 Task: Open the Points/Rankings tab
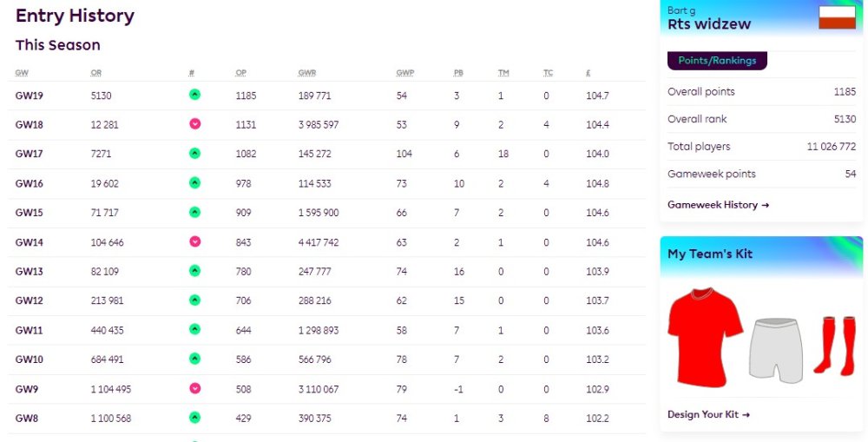717,61
